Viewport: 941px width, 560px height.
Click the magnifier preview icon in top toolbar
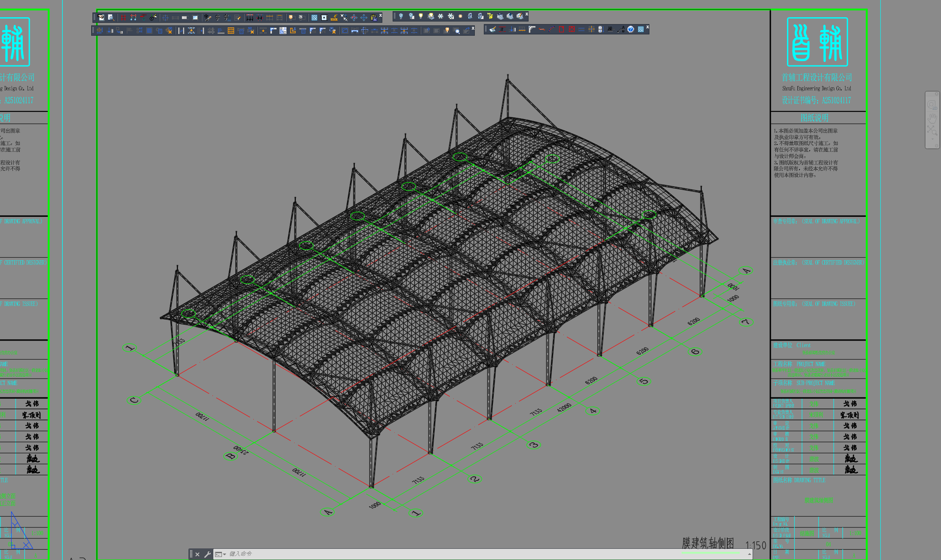click(111, 18)
